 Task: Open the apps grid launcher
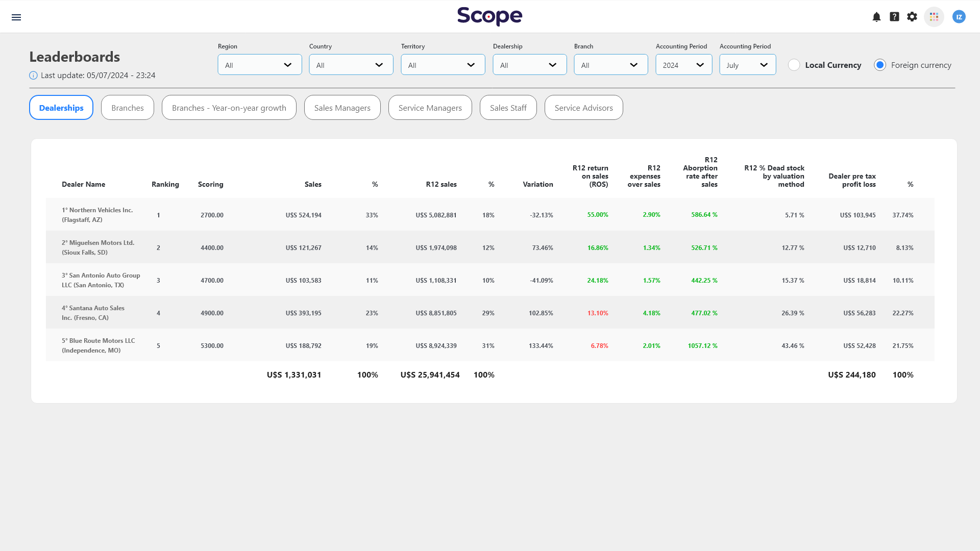(x=934, y=17)
